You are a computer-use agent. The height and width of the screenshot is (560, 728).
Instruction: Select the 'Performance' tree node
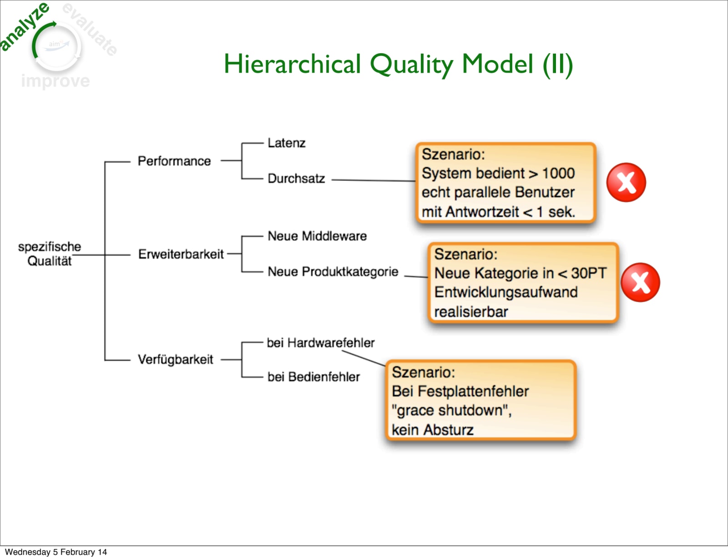174,161
